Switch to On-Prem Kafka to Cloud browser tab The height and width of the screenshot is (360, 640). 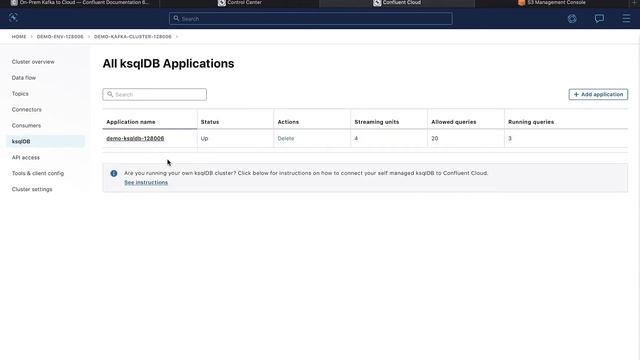[80, 3]
